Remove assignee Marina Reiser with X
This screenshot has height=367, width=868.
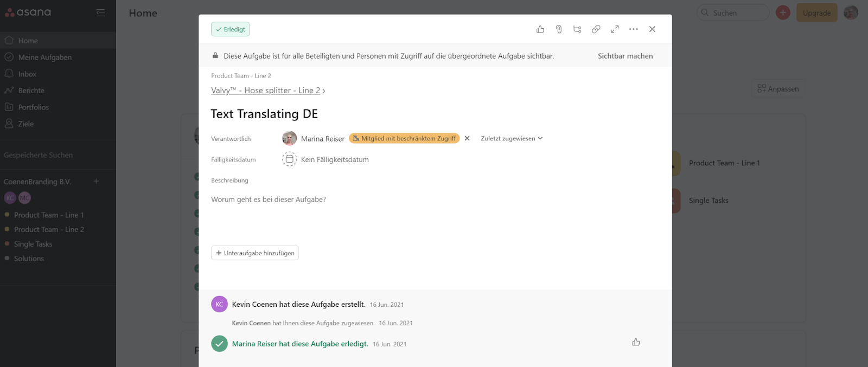(x=467, y=138)
